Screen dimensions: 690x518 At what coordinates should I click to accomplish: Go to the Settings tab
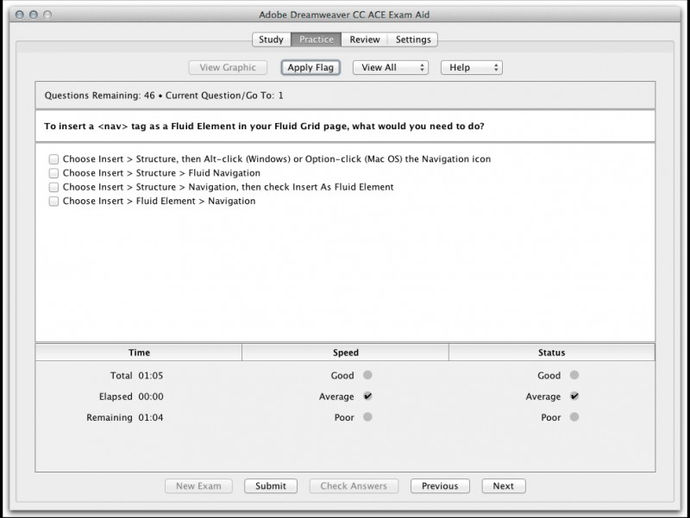point(413,40)
